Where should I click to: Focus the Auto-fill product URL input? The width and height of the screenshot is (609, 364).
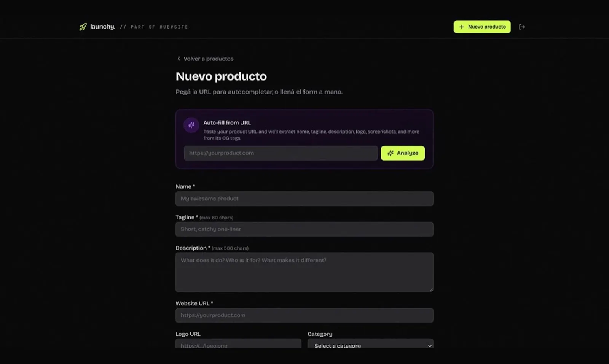281,153
